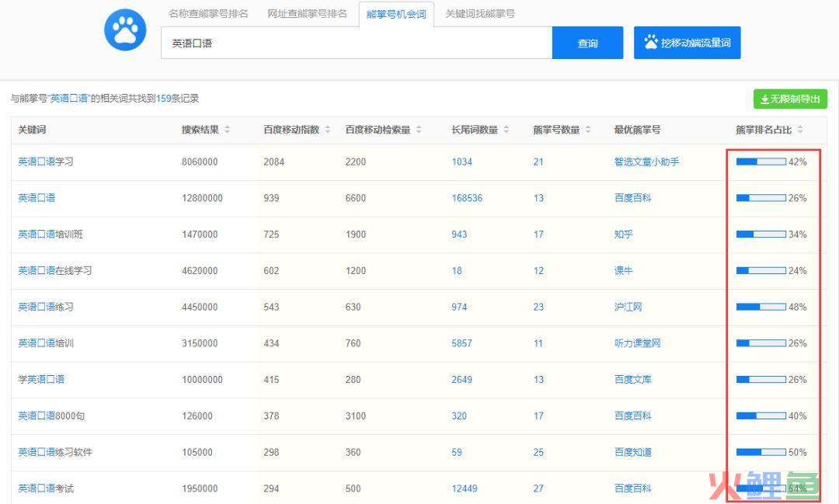Open keyword link 英语口语练习
Viewport: 839px width, 504px height.
[46, 307]
